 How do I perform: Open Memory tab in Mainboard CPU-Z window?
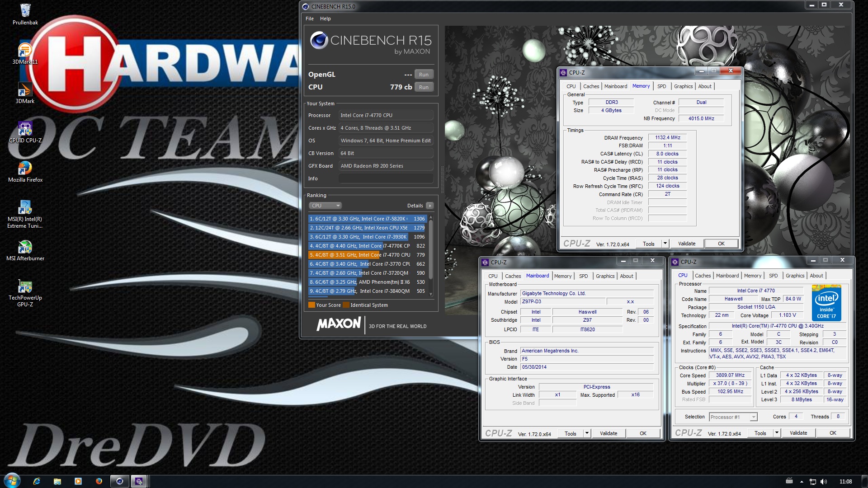click(x=563, y=276)
